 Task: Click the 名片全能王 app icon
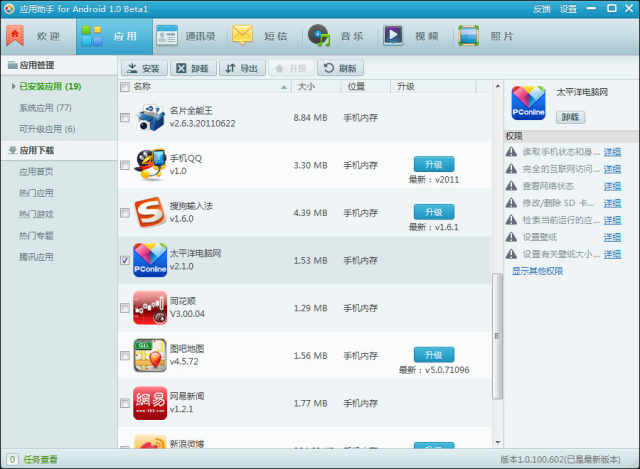click(x=150, y=117)
